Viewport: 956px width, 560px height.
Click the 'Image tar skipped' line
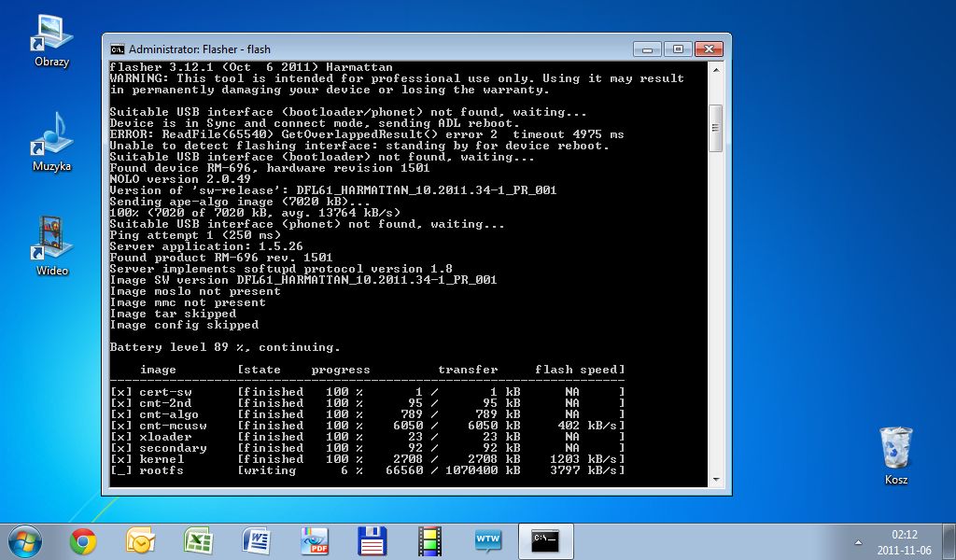pyautogui.click(x=173, y=314)
